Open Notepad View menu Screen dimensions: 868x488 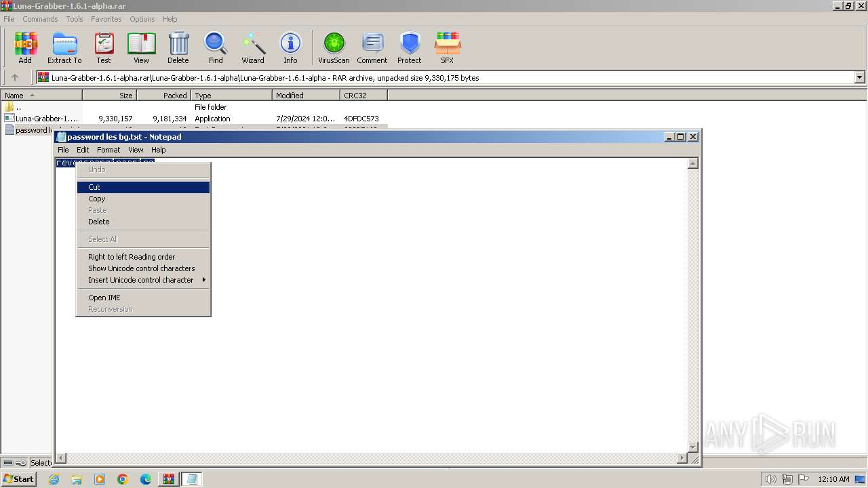(x=136, y=150)
